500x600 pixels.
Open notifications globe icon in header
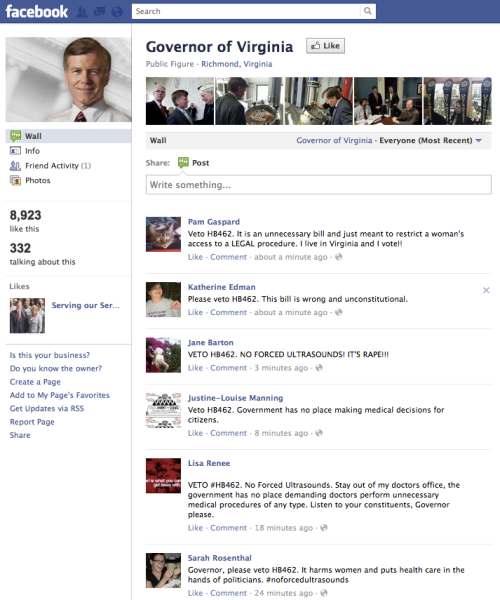[x=117, y=12]
